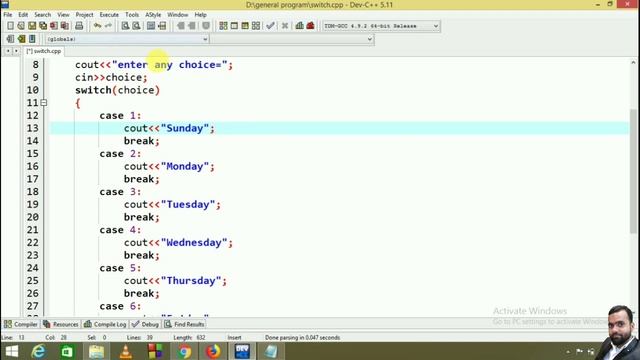Open the File menu

pos(8,15)
